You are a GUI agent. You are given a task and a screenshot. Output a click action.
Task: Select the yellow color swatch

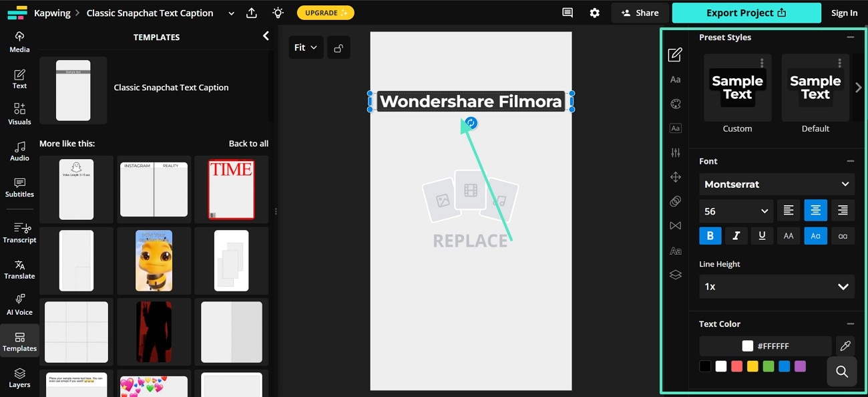tap(752, 366)
